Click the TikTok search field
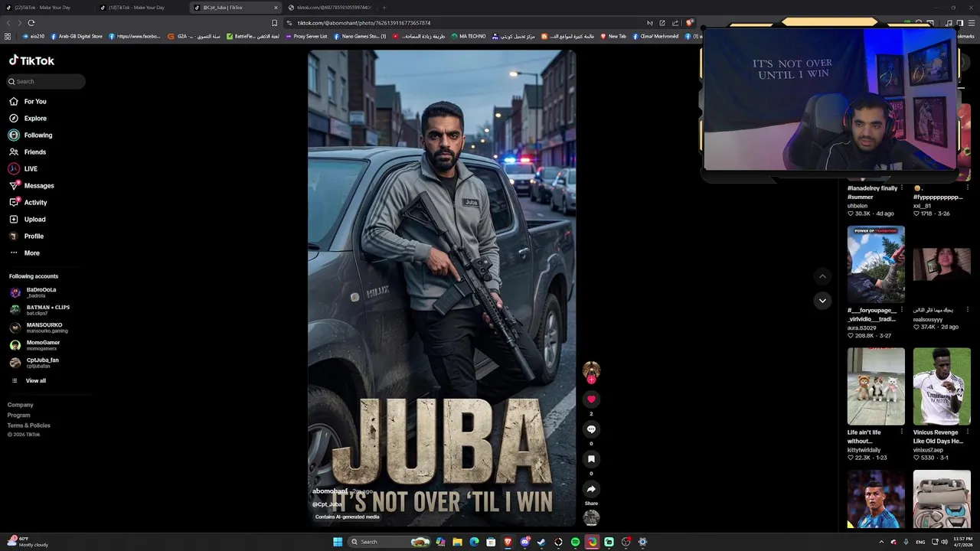The width and height of the screenshot is (980, 551). [x=46, y=81]
